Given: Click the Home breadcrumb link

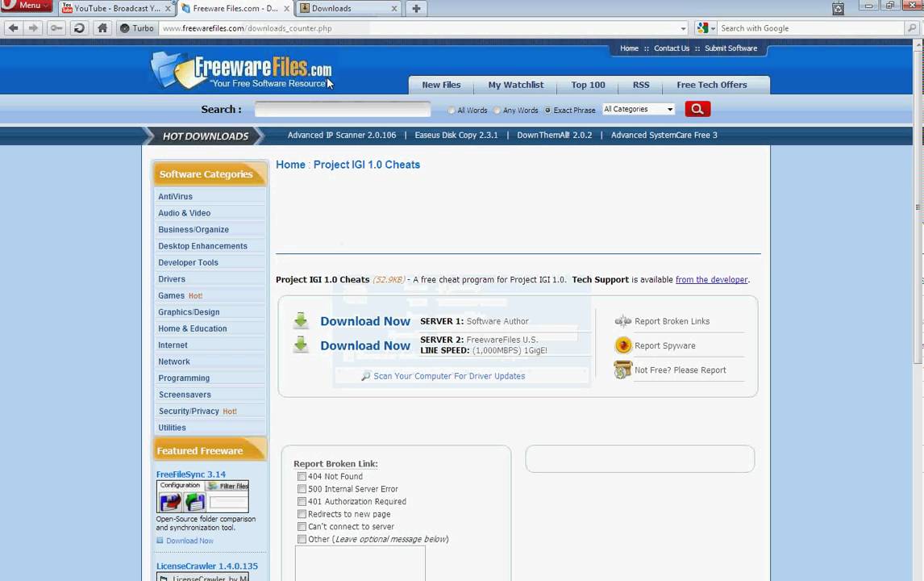Looking at the screenshot, I should [x=290, y=165].
